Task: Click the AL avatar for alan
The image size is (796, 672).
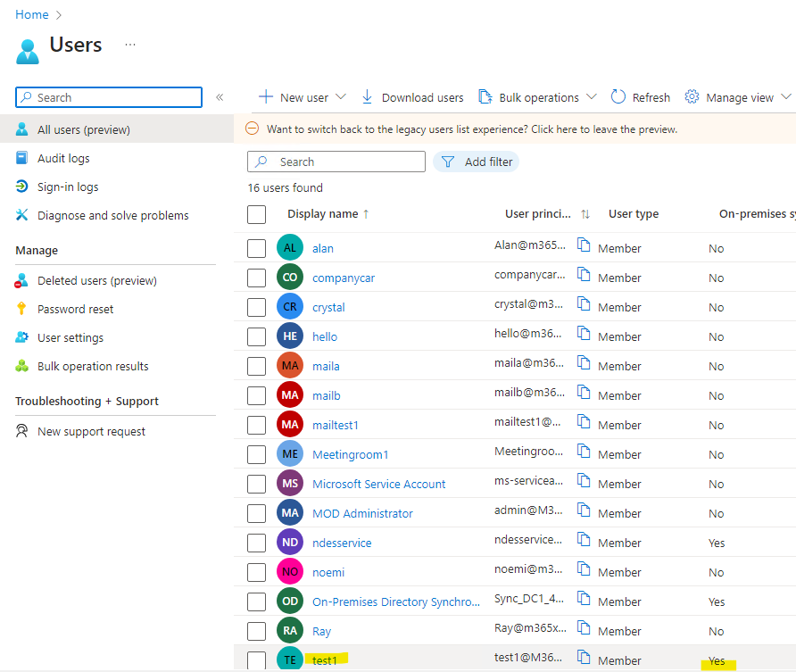Action: pyautogui.click(x=290, y=247)
